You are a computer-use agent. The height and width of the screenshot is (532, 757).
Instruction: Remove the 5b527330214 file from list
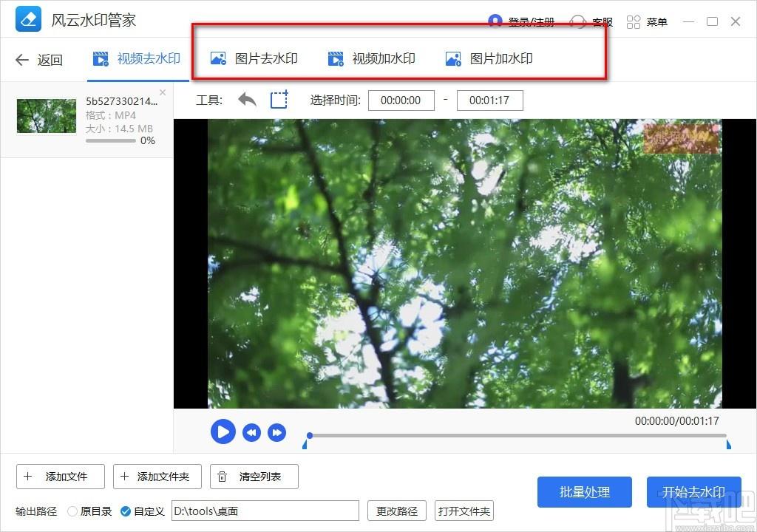pyautogui.click(x=163, y=92)
